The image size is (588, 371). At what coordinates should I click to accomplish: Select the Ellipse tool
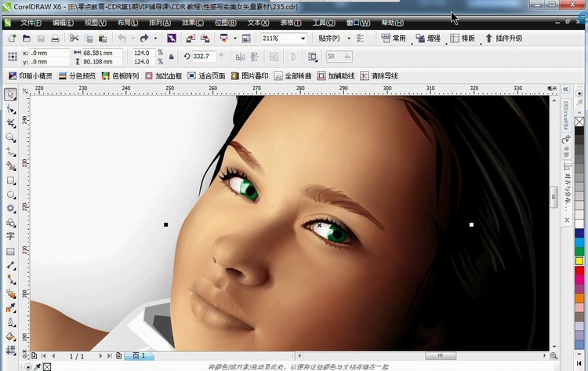(x=10, y=195)
